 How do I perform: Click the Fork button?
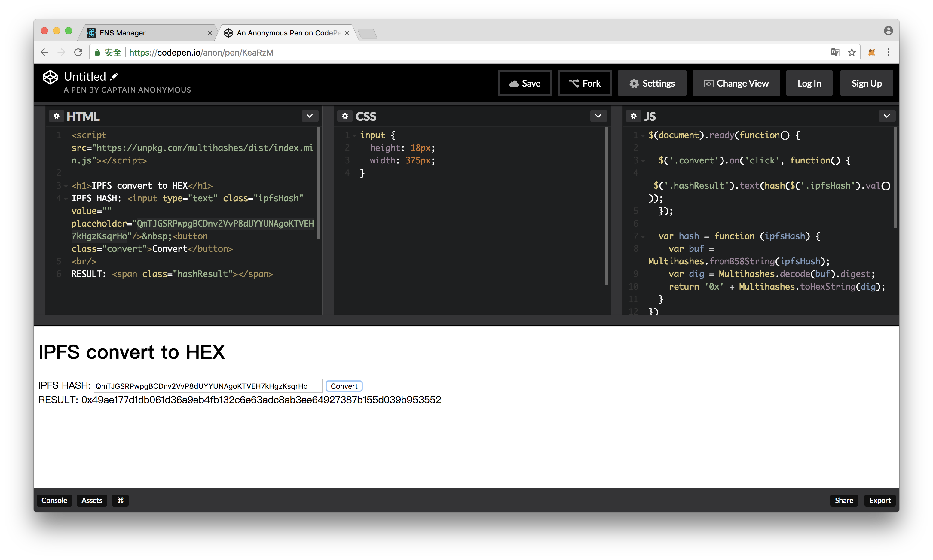pyautogui.click(x=585, y=84)
